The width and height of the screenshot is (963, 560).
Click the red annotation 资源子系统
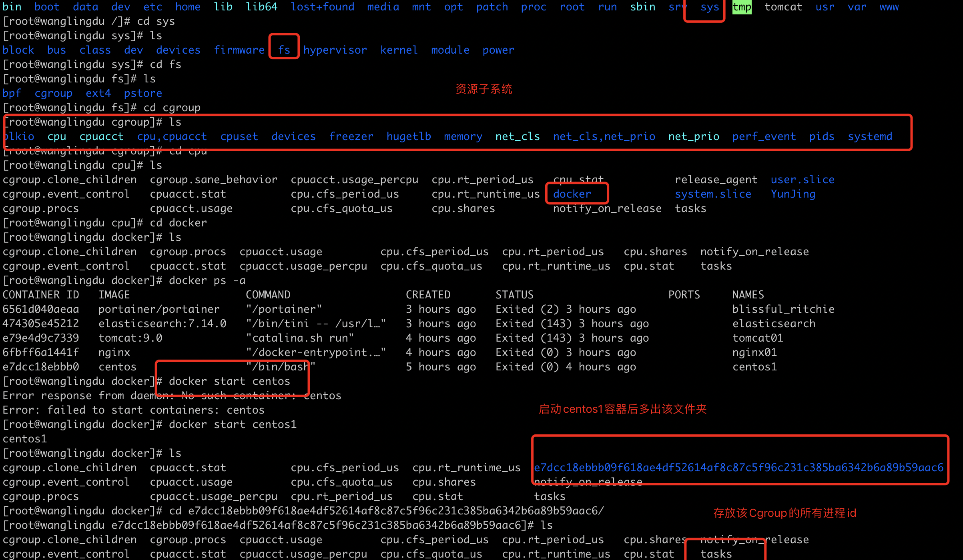coord(484,89)
